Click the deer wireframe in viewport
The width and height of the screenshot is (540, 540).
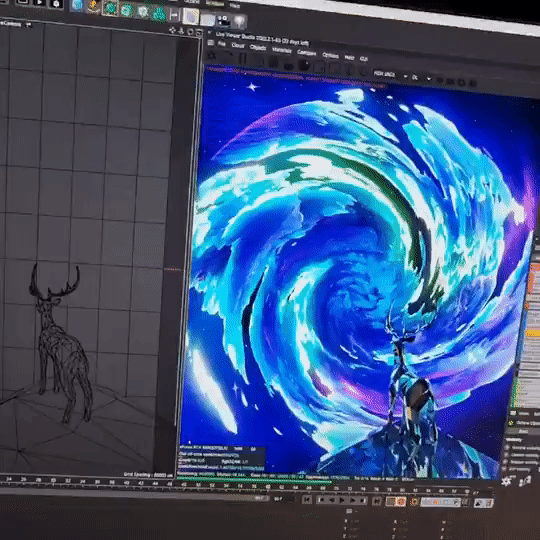pos(61,344)
